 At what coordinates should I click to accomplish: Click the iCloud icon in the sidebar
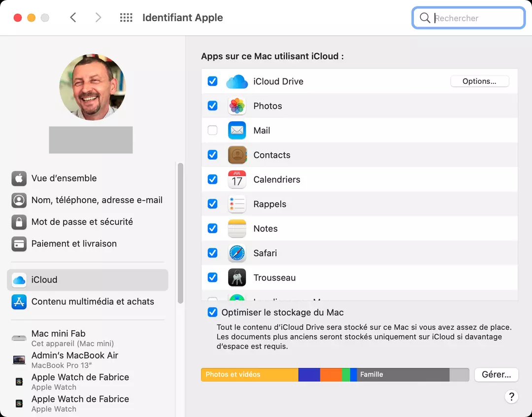pos(19,280)
